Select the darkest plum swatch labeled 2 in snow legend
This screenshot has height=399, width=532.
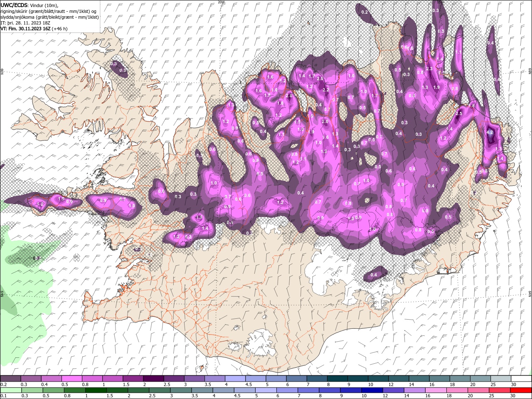pos(153,379)
